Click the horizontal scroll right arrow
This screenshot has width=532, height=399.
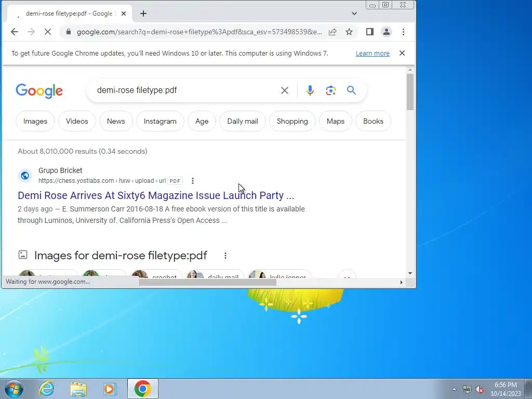(x=402, y=282)
